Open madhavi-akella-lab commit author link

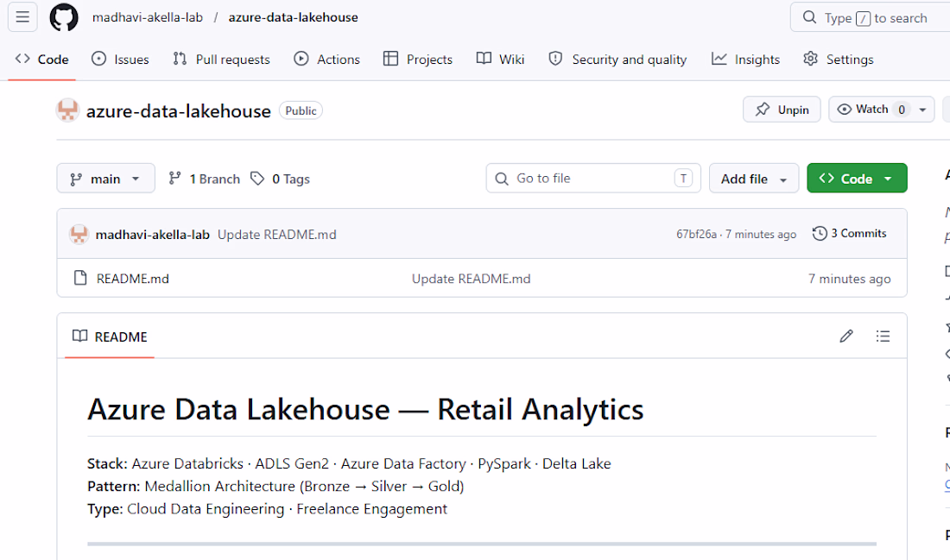coord(153,235)
